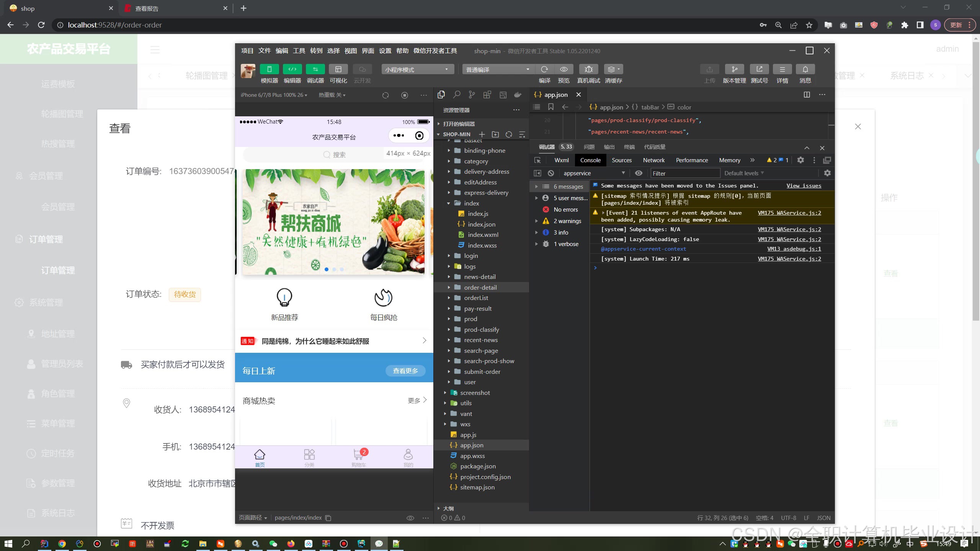Toggle the 模拟器 simulator panel
This screenshot has height=551, width=980.
(x=269, y=69)
